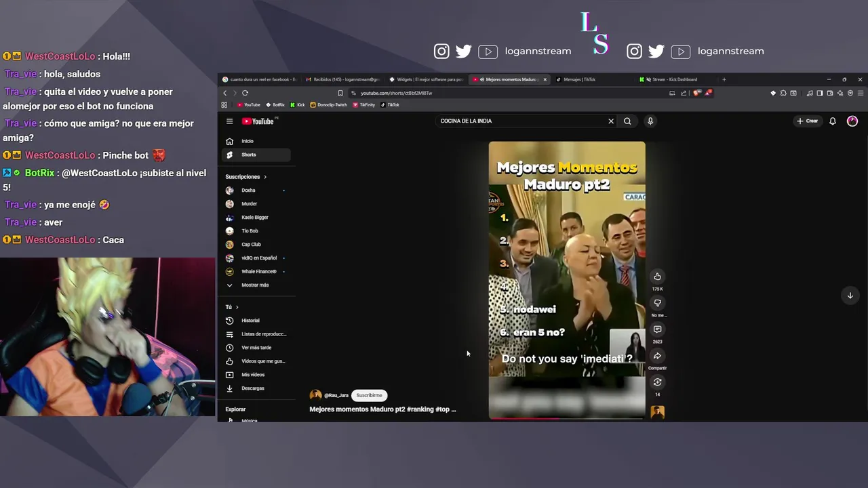Select Shorts in the YouTube sidebar
This screenshot has height=488, width=868.
point(256,155)
